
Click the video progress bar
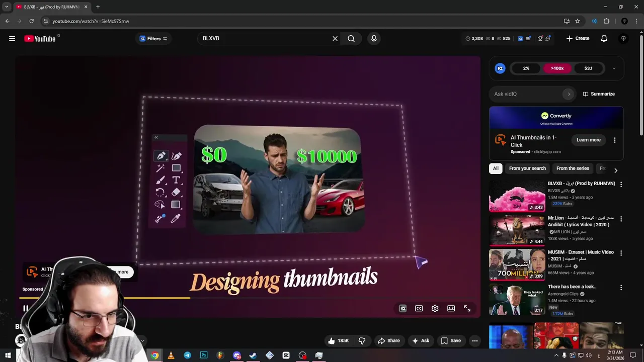click(x=248, y=298)
